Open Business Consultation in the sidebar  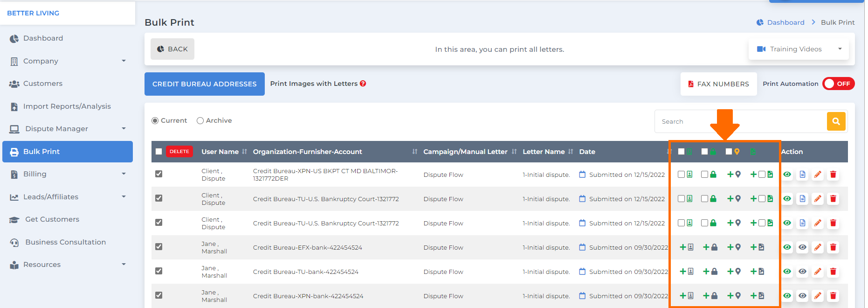[68, 242]
